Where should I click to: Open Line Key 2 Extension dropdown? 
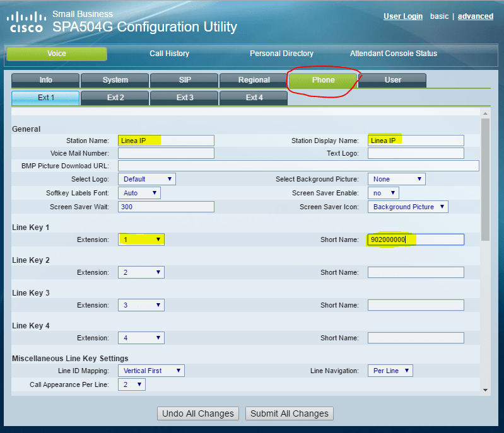(x=141, y=272)
